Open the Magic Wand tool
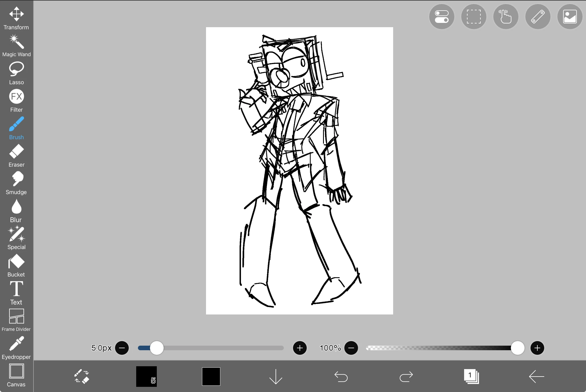Viewport: 586px width, 392px height. [16, 43]
